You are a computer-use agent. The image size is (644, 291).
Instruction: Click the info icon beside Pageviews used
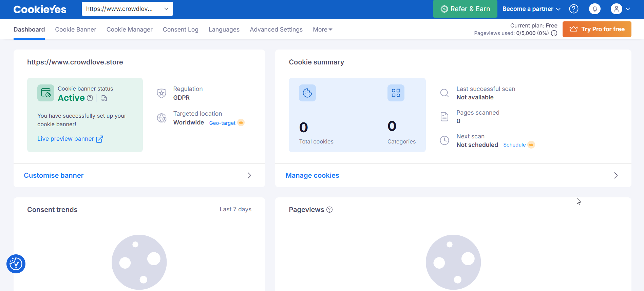[x=554, y=33]
